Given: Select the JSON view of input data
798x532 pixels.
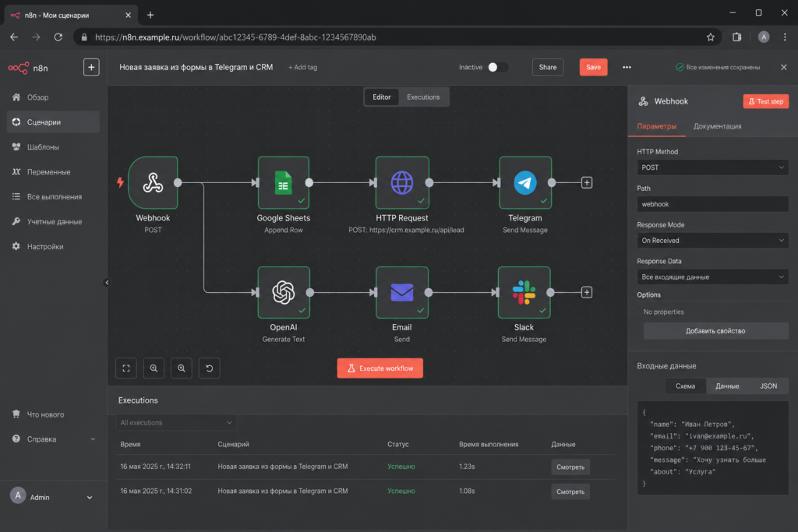Looking at the screenshot, I should click(768, 386).
